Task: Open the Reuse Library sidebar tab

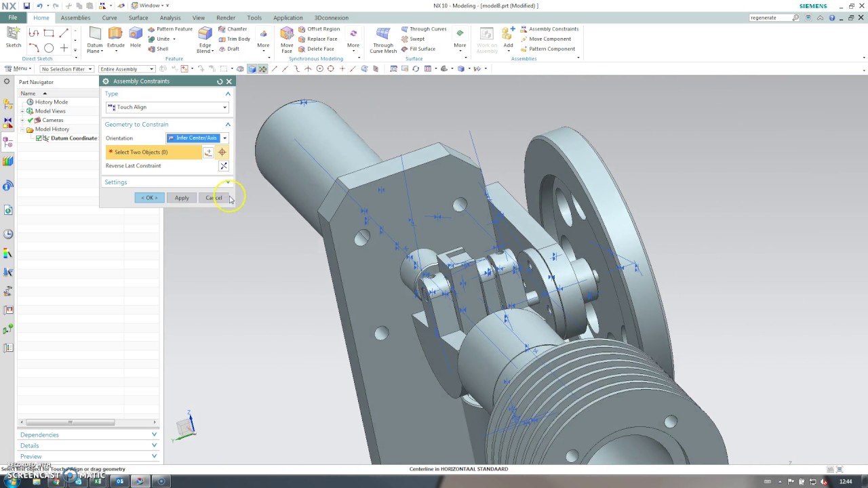Action: click(8, 161)
